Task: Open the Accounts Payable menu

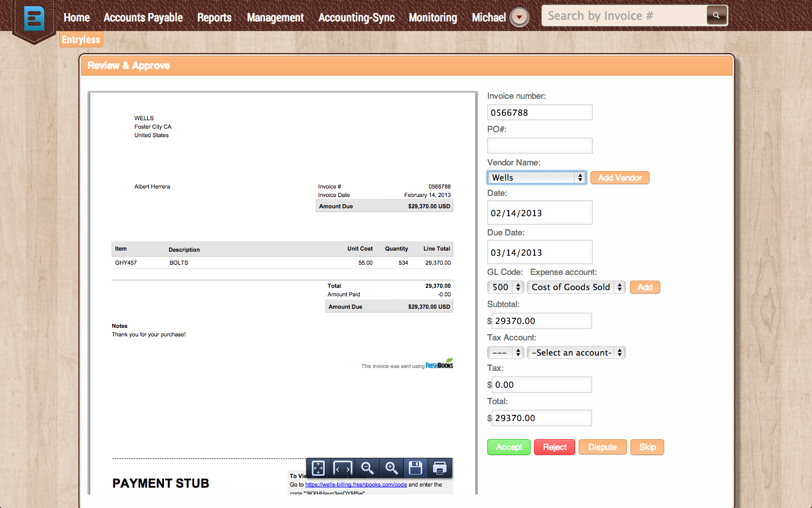Action: [143, 17]
